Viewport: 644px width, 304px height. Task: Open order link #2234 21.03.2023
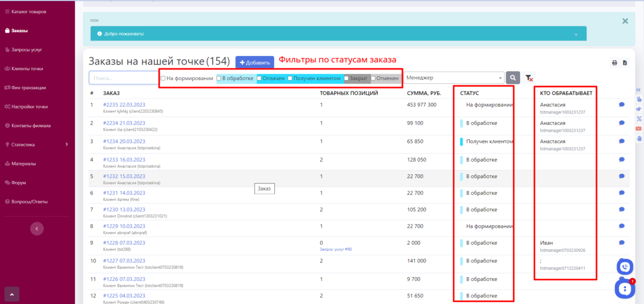tap(124, 123)
